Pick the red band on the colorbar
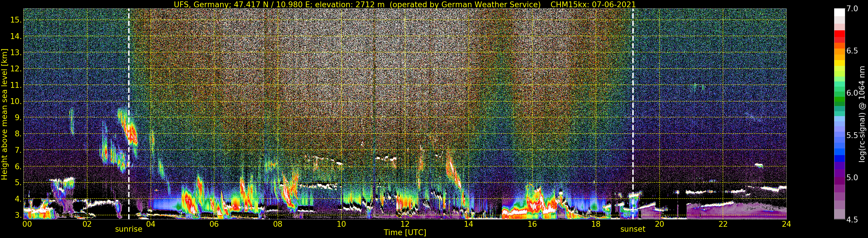This screenshot has width=868, height=238. (x=839, y=34)
